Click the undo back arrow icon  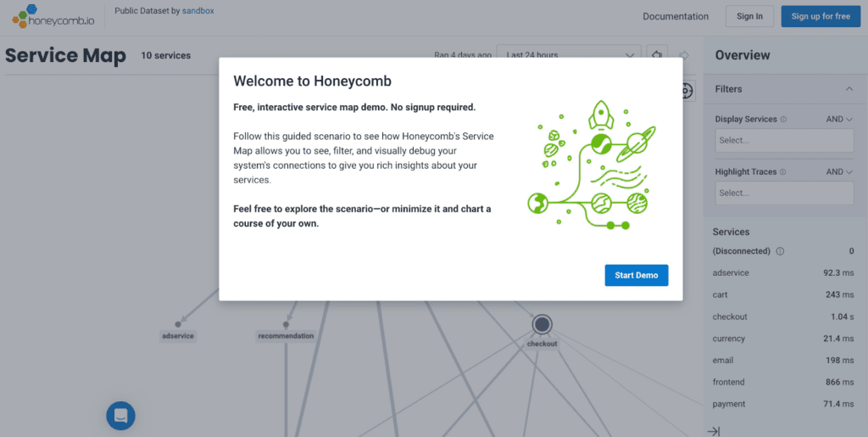(x=656, y=55)
